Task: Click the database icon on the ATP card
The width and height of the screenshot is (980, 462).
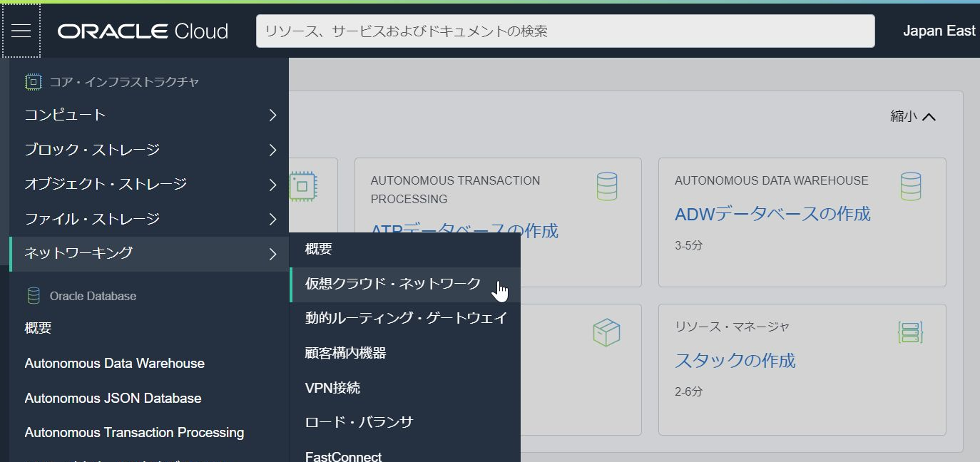Action: pyautogui.click(x=606, y=187)
